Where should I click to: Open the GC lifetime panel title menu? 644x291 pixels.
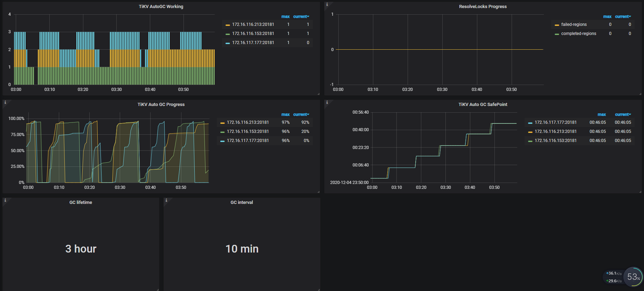pos(81,203)
